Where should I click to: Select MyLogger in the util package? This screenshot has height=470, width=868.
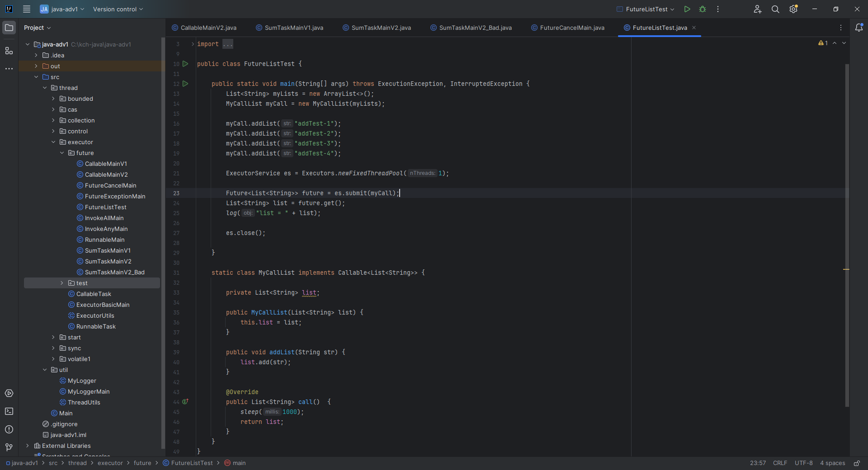pyautogui.click(x=78, y=381)
